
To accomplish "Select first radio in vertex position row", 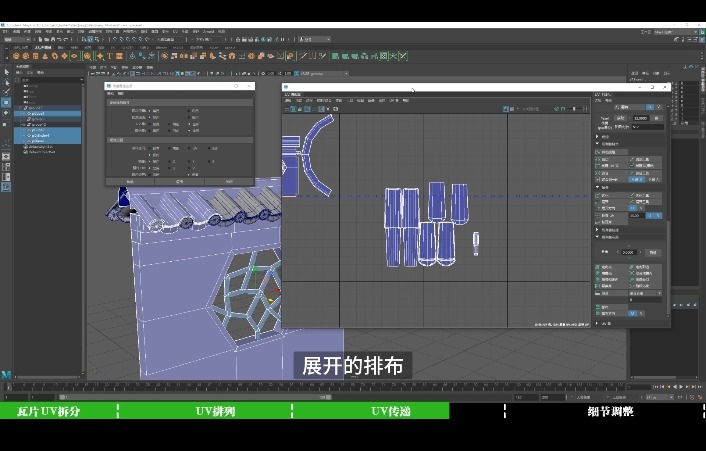I will click(150, 111).
